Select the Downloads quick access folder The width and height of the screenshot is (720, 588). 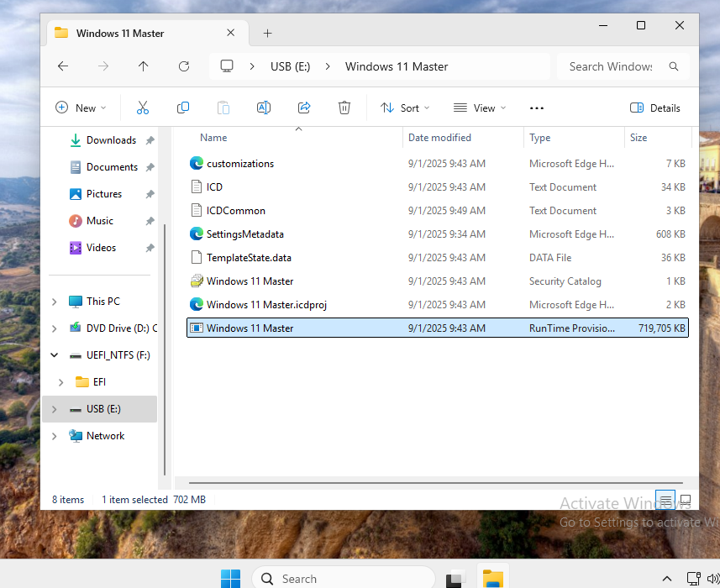(111, 140)
